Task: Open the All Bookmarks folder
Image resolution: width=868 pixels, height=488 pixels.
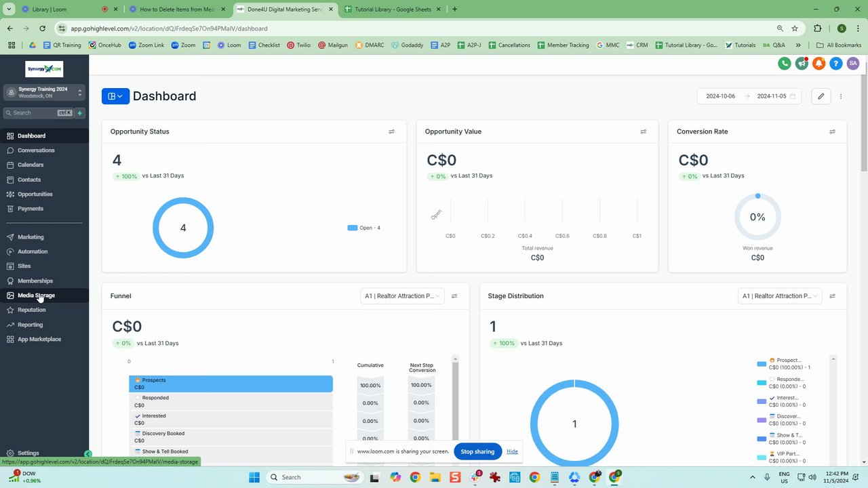Action: click(x=839, y=45)
